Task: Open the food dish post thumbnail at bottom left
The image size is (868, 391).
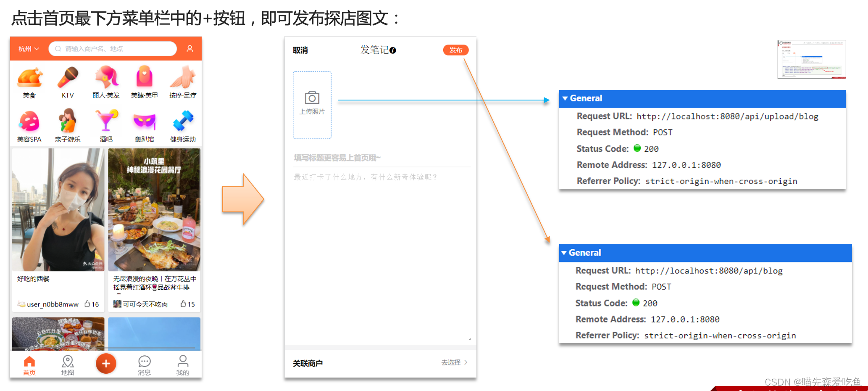Action: (x=58, y=334)
